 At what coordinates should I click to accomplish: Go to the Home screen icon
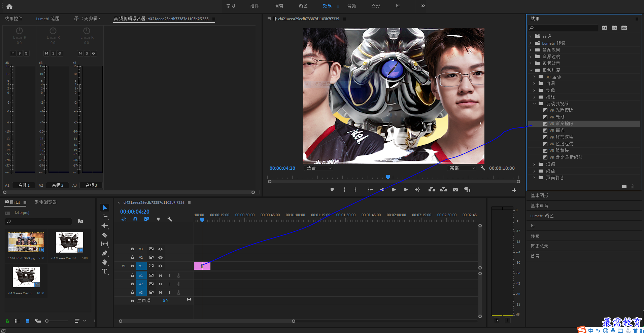coord(9,6)
